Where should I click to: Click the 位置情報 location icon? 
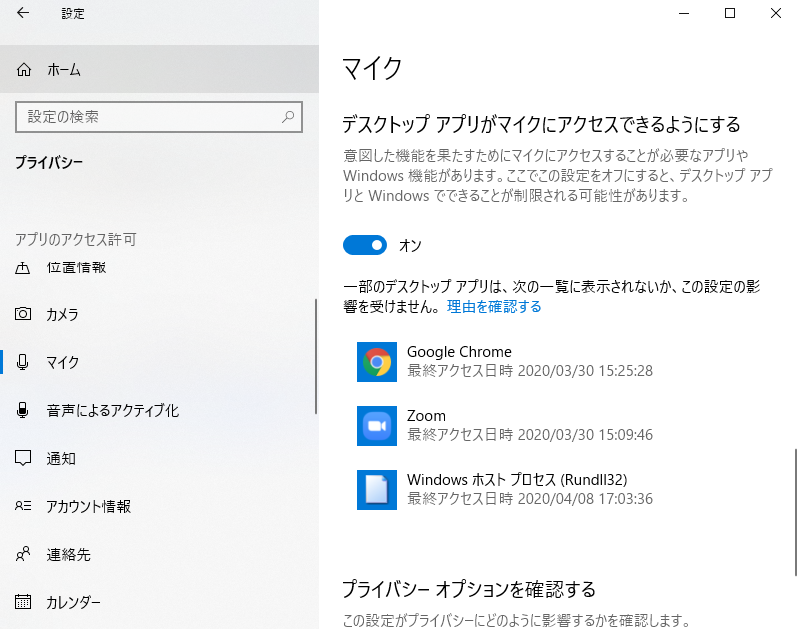tap(22, 268)
